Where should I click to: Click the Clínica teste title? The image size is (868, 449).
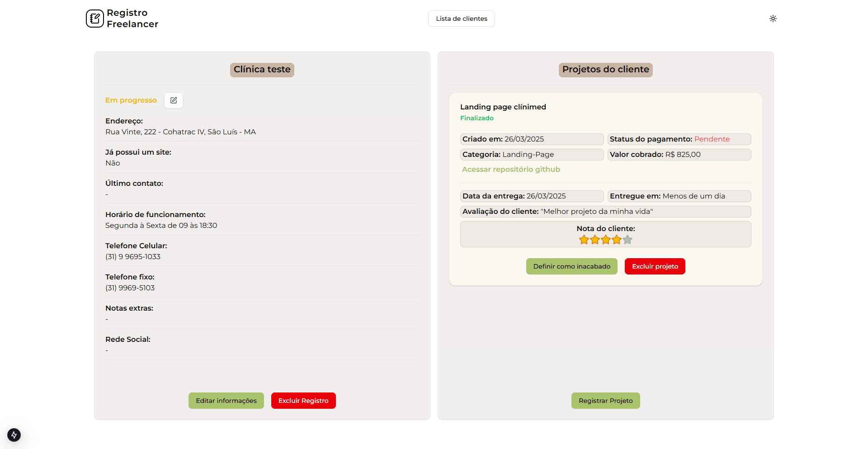(x=262, y=70)
